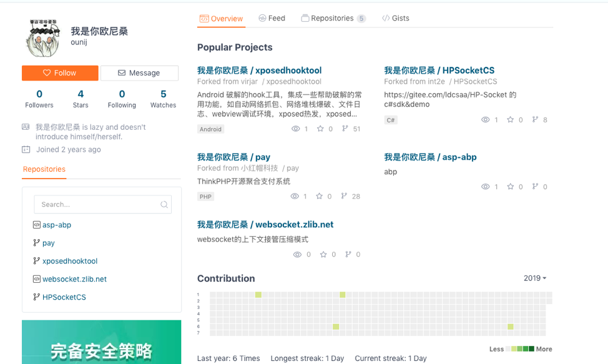Switch to the Feed tab

272,18
